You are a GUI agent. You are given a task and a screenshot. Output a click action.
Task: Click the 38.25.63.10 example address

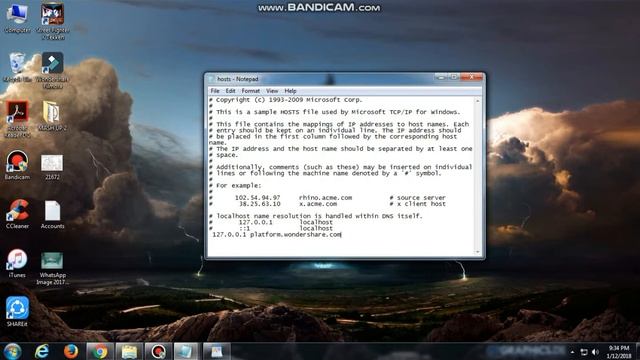pos(260,204)
